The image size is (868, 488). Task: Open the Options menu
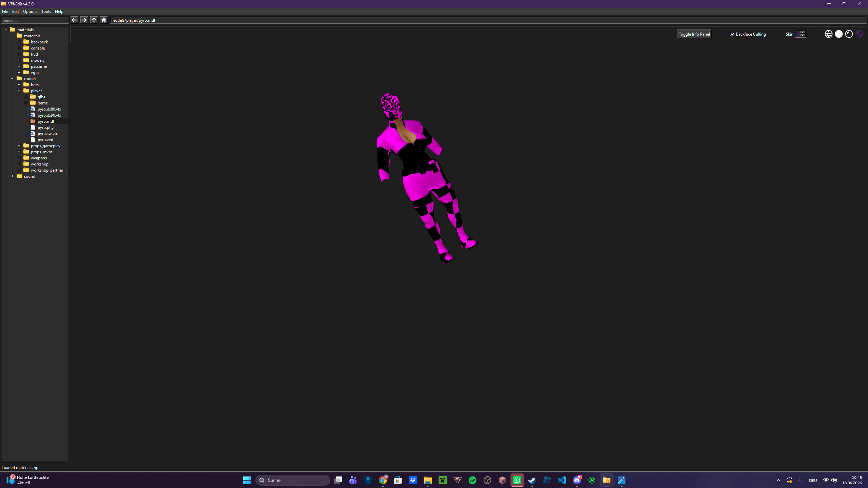click(30, 12)
